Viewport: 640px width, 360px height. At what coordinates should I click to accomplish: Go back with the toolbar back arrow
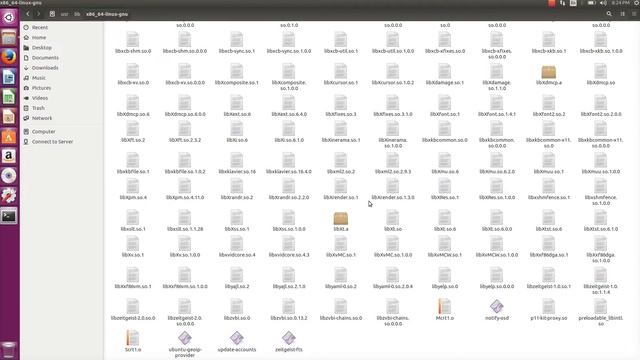[28, 14]
